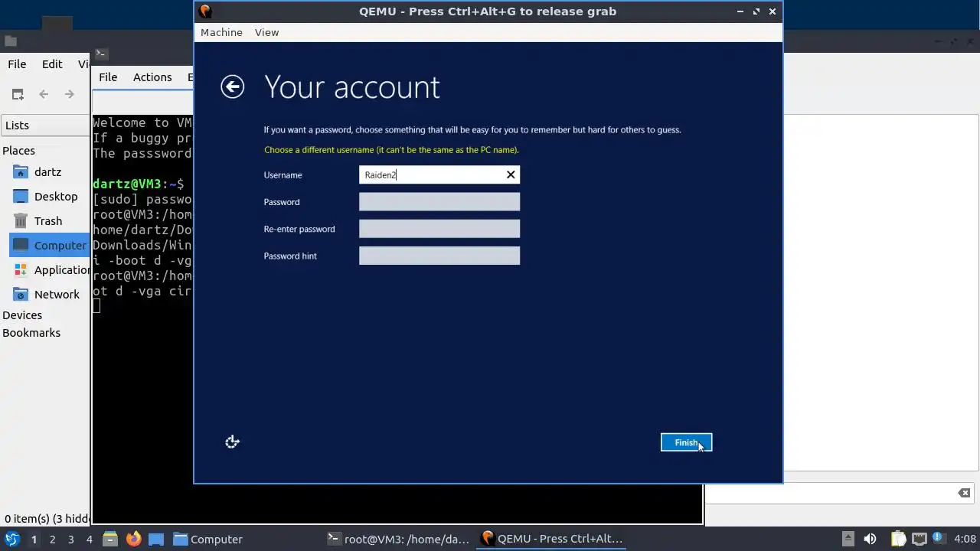Select Computer in Places sidebar
980x551 pixels.
tap(49, 246)
